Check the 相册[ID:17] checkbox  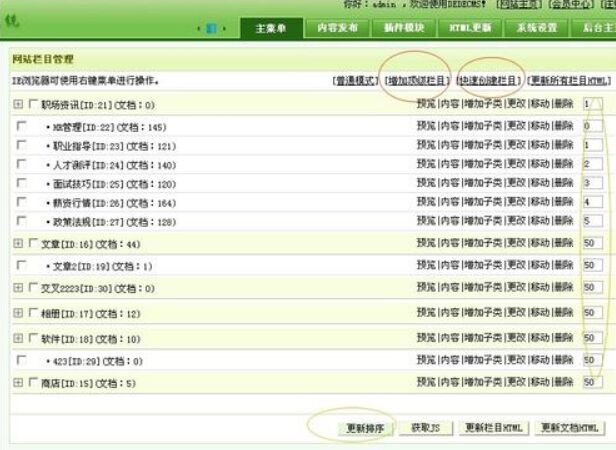[x=33, y=313]
